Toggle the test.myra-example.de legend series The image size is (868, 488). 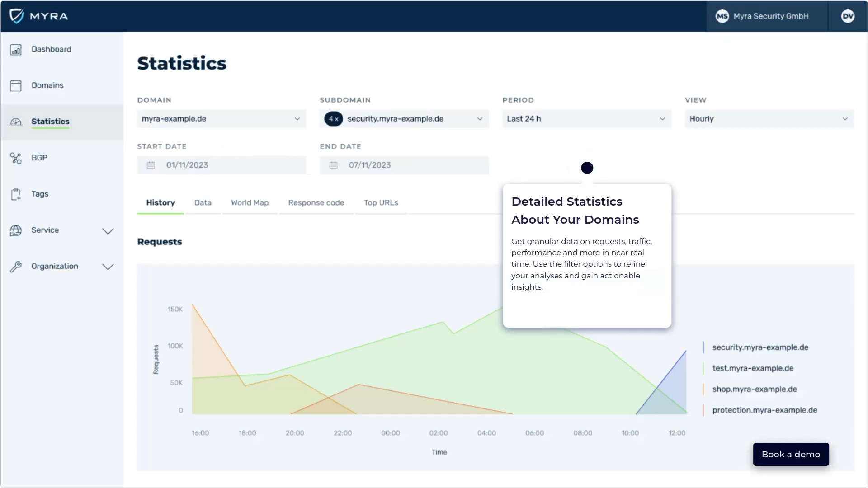(x=753, y=368)
